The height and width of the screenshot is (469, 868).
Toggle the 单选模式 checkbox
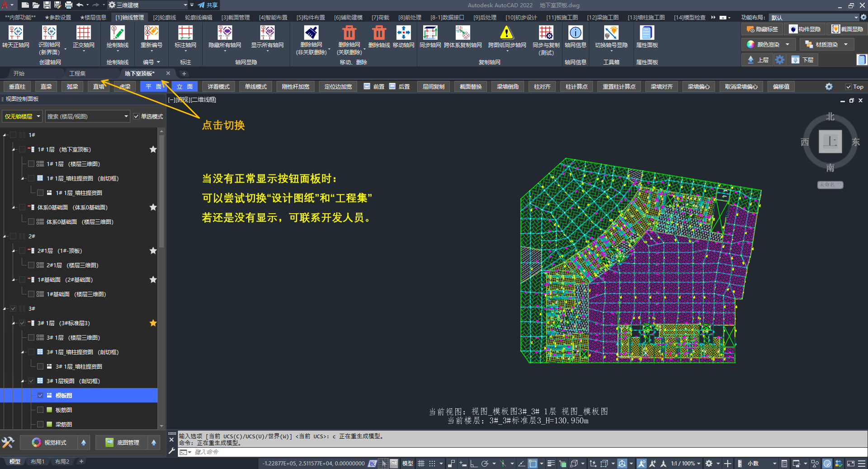(136, 117)
